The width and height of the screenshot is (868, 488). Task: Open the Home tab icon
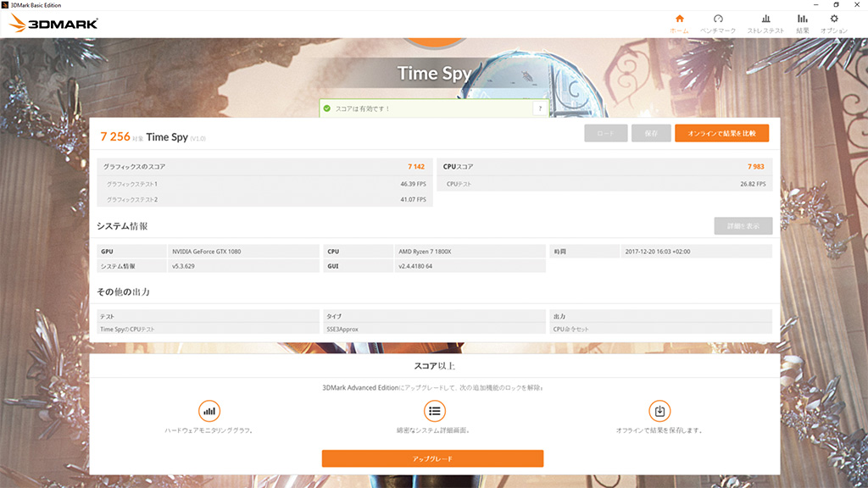(679, 19)
